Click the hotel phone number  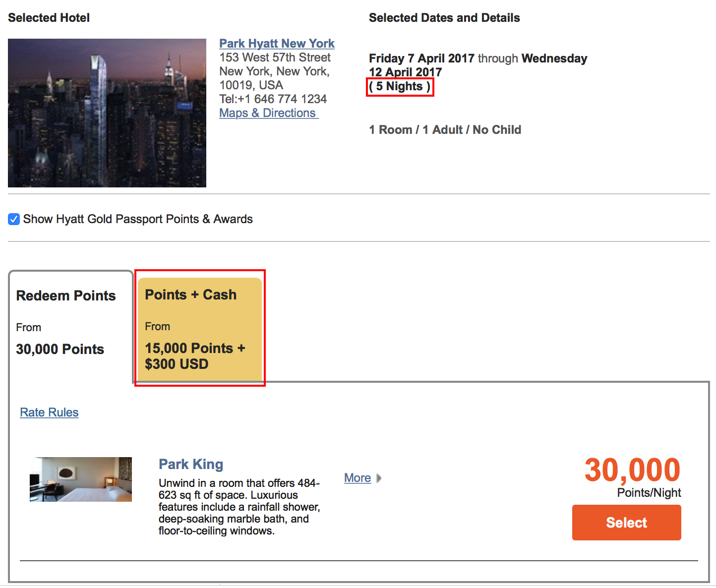[273, 99]
